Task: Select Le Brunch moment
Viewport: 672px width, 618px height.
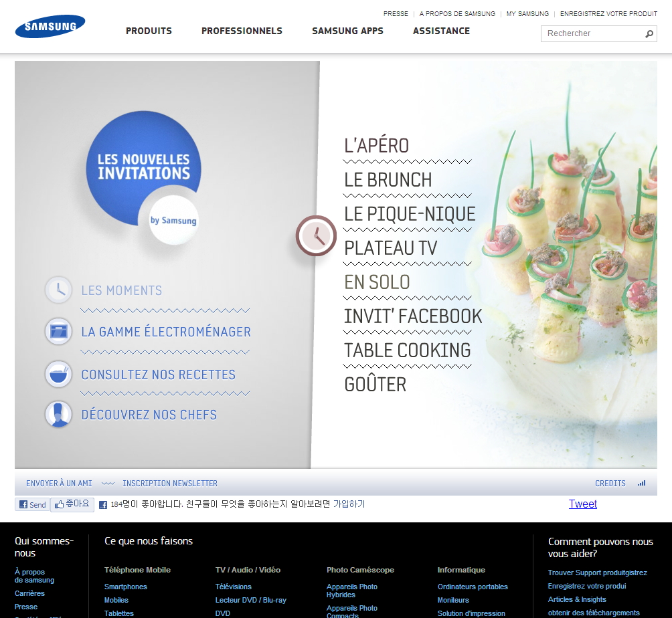Action: [x=388, y=180]
